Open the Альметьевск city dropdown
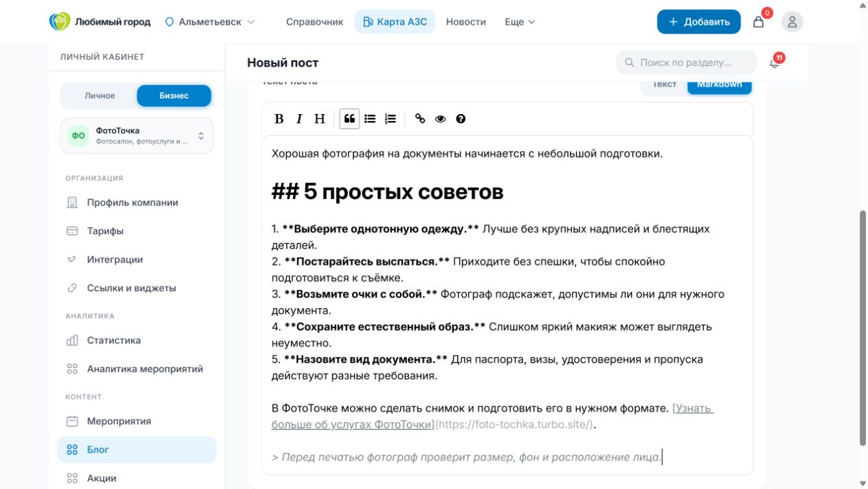 click(x=210, y=22)
